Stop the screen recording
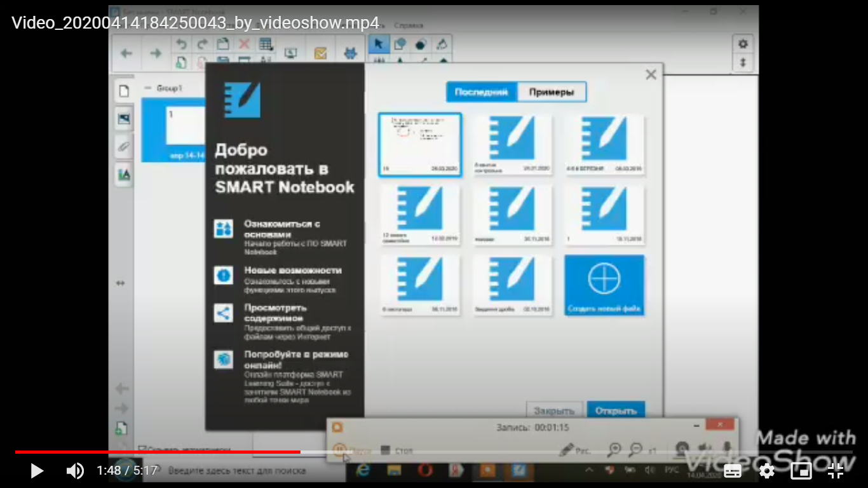868x488 pixels. (397, 451)
